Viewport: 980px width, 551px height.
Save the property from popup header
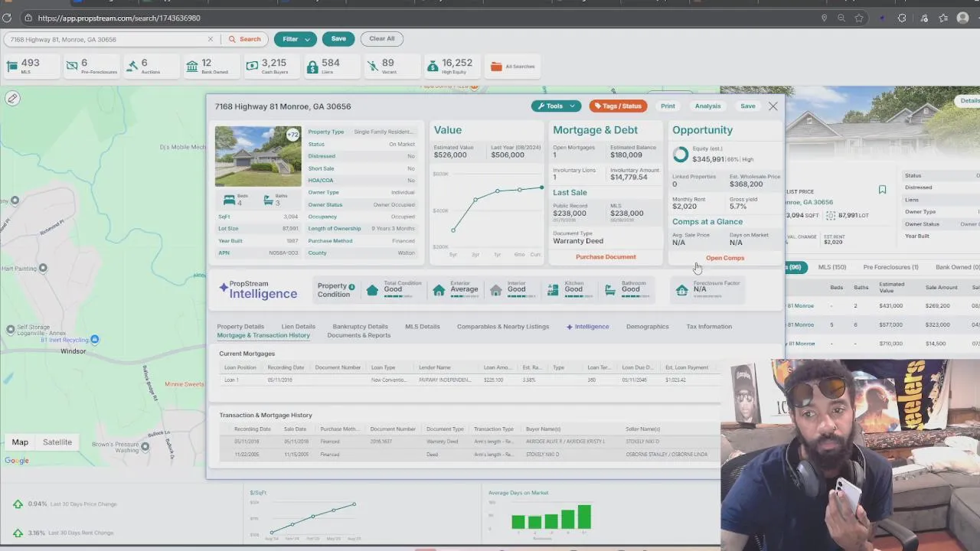747,106
